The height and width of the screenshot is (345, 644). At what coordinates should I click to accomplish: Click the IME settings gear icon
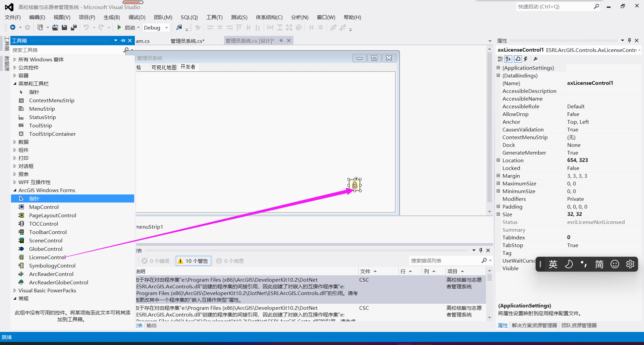coord(630,264)
